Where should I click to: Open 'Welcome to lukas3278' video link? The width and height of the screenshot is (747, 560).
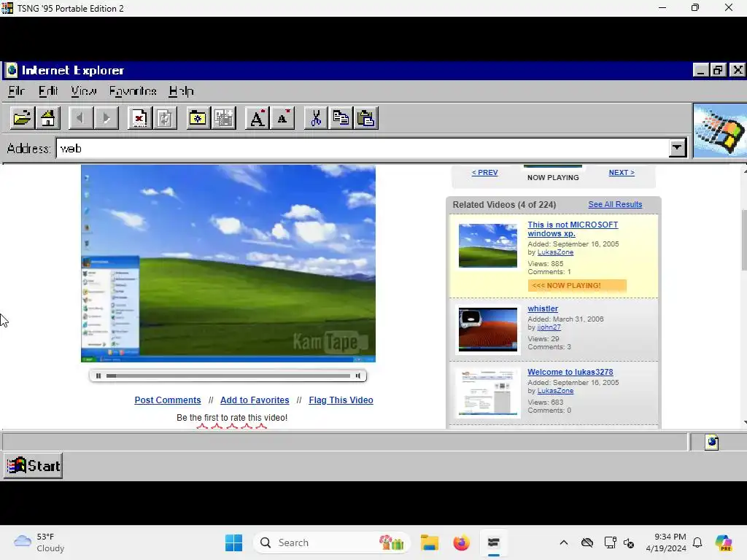click(570, 372)
